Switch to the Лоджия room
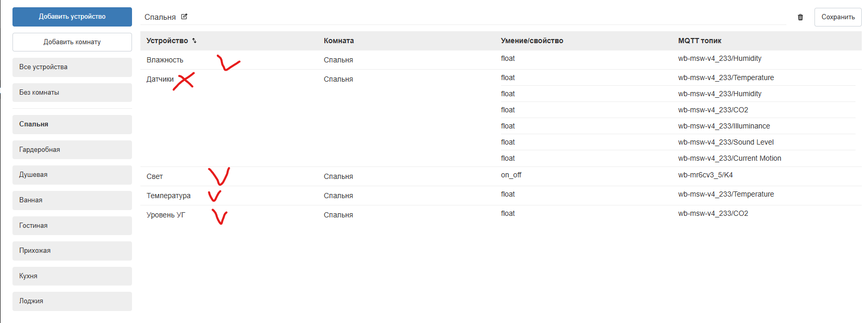The height and width of the screenshot is (323, 868). (x=72, y=301)
